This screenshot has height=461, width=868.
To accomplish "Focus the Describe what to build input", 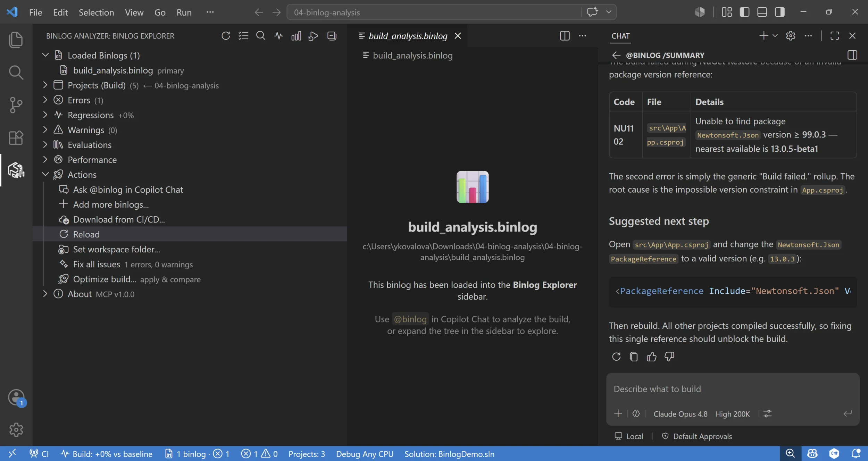I will [733, 389].
